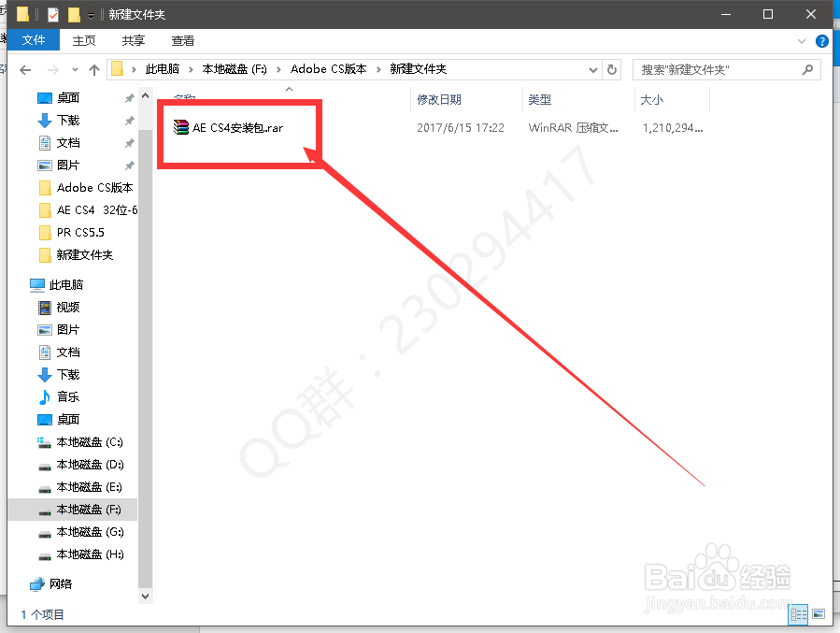The height and width of the screenshot is (633, 840).
Task: Click Adobe CS版本 breadcrumb in address bar
Action: (x=328, y=69)
